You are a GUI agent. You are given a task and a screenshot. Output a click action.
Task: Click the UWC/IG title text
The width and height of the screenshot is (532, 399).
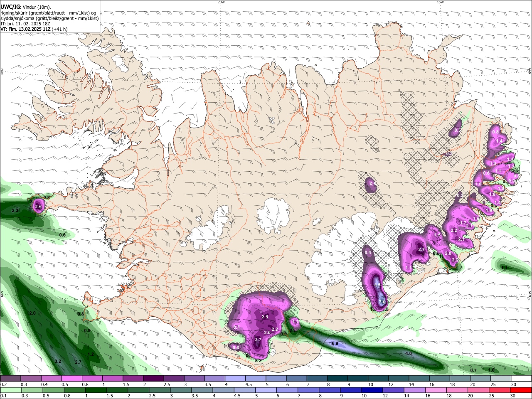point(10,7)
